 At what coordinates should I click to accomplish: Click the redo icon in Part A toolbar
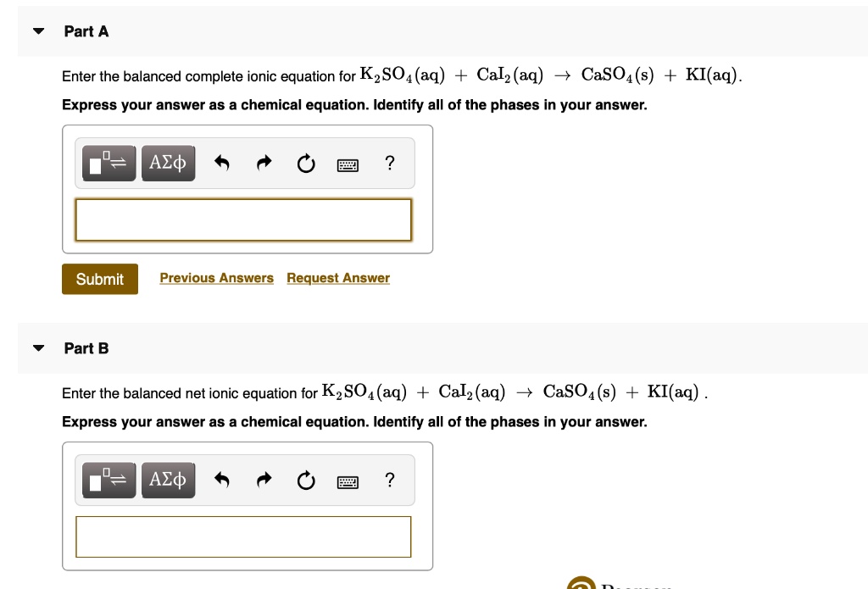click(264, 163)
